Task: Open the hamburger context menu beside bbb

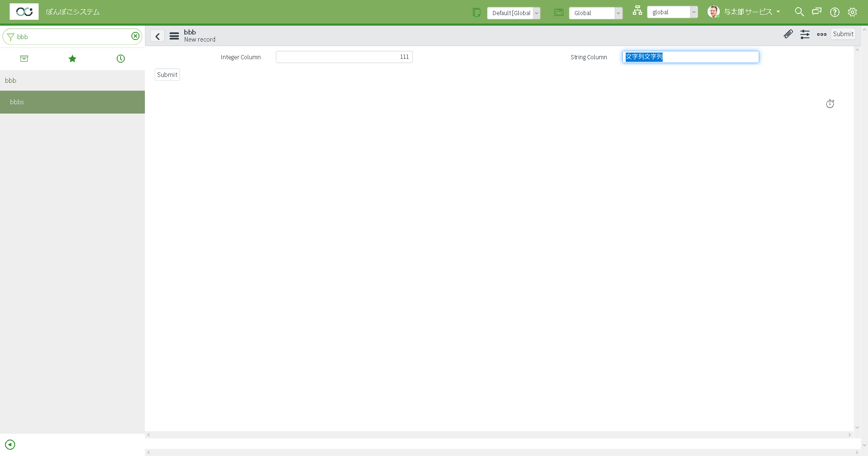Action: point(174,36)
